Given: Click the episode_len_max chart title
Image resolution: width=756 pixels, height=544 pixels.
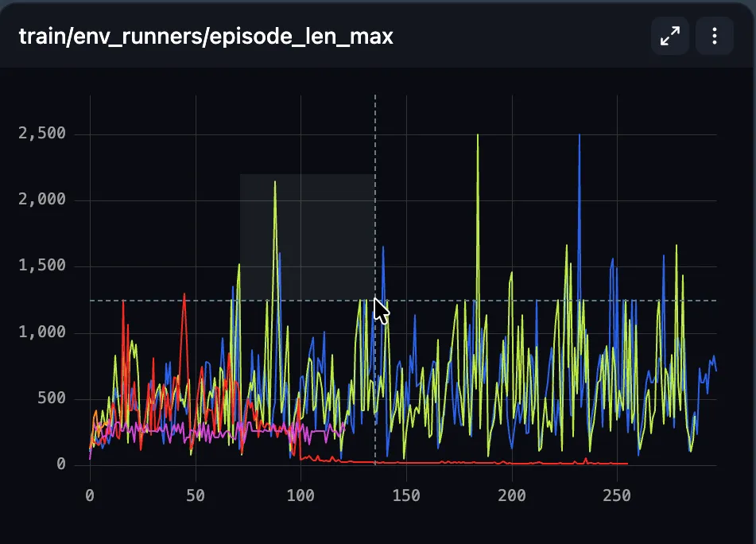Looking at the screenshot, I should pos(206,37).
